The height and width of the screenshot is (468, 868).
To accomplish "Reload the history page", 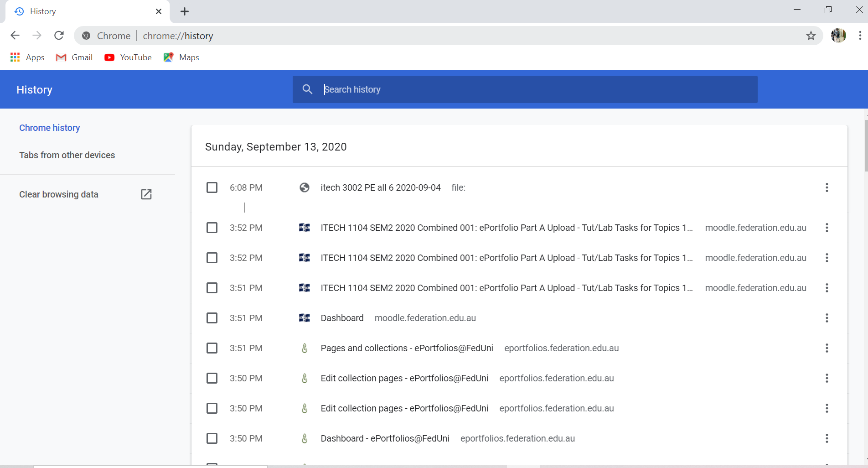I will (59, 36).
